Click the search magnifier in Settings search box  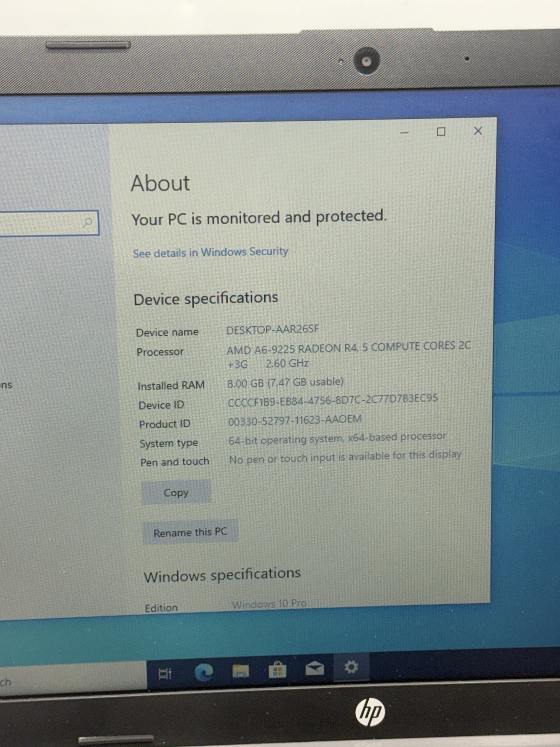click(x=87, y=222)
